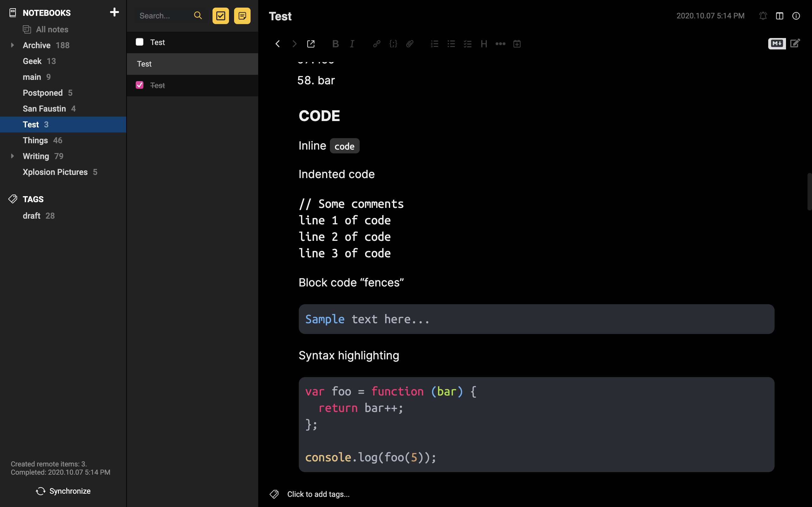Screen dimensions: 812x507
Task: Click the attach file paperclip icon
Action: coord(410,44)
